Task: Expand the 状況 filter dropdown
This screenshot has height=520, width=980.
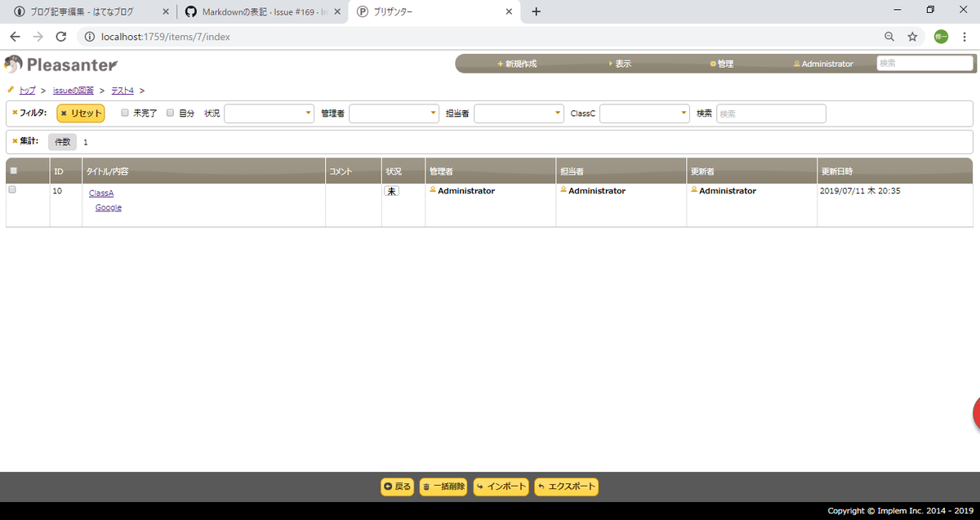Action: click(x=269, y=113)
